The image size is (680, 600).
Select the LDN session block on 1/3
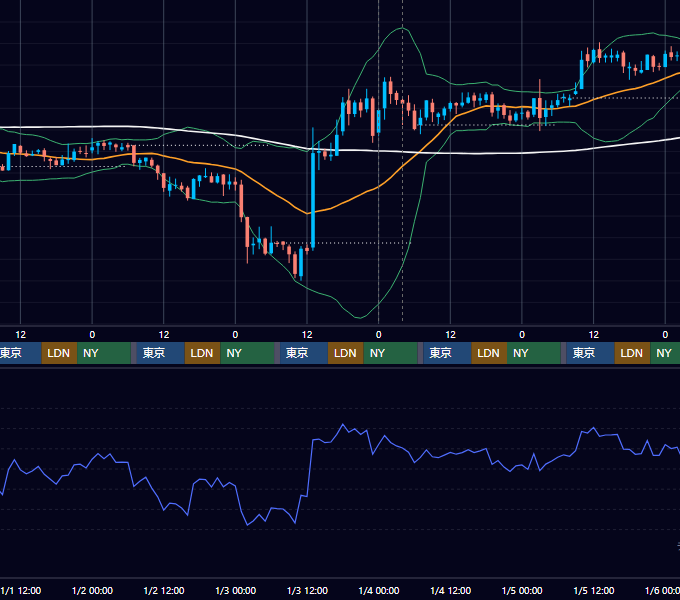(x=346, y=353)
